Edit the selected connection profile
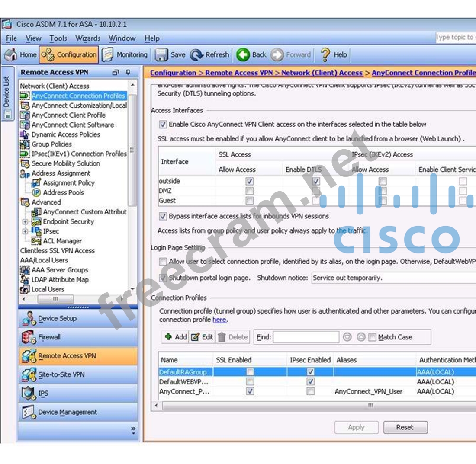476x464 pixels. [x=195, y=337]
